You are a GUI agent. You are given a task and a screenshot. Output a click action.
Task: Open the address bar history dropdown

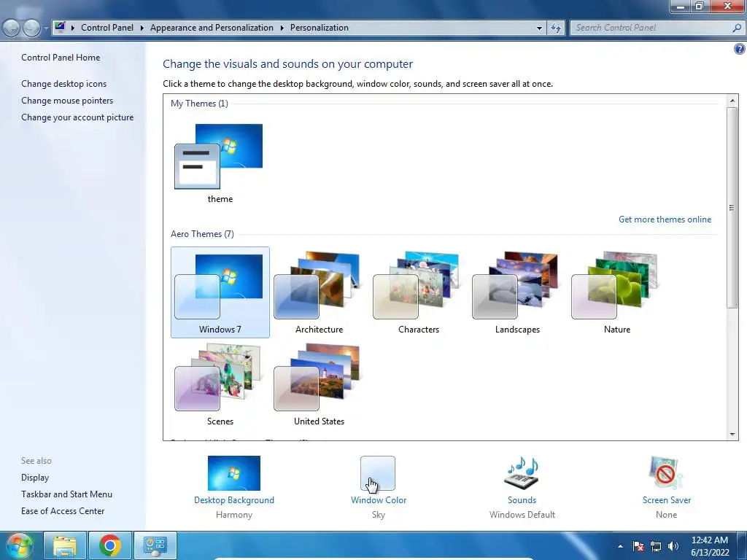[539, 28]
